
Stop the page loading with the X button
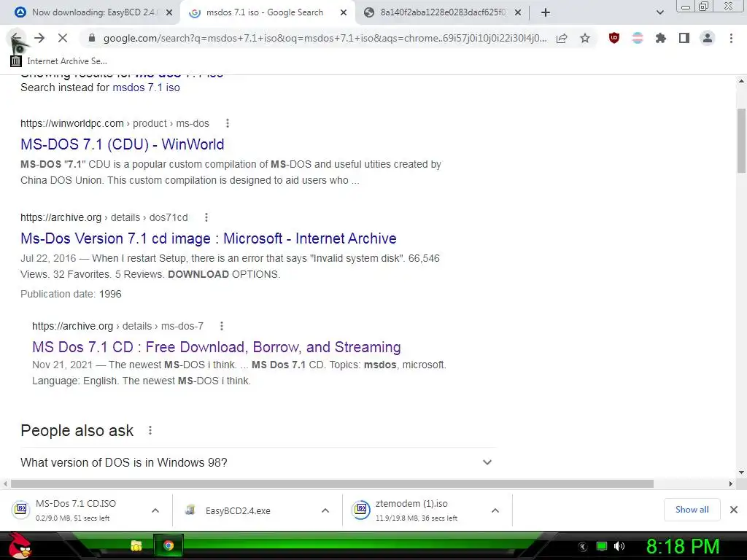coord(63,38)
